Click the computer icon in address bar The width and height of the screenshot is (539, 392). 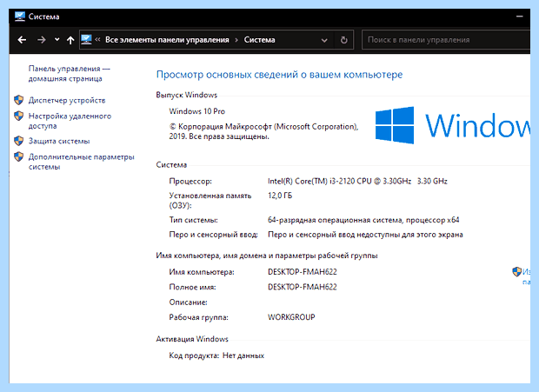coord(87,39)
